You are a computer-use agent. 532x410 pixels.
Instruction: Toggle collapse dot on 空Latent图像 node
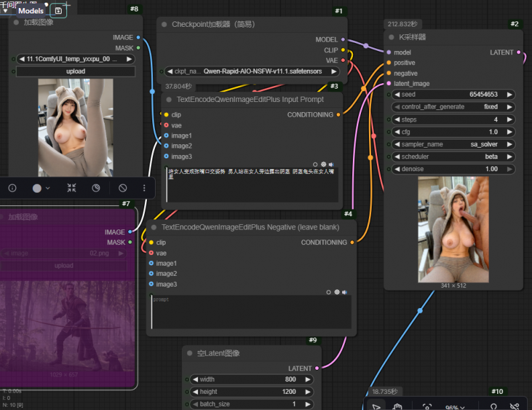click(191, 353)
